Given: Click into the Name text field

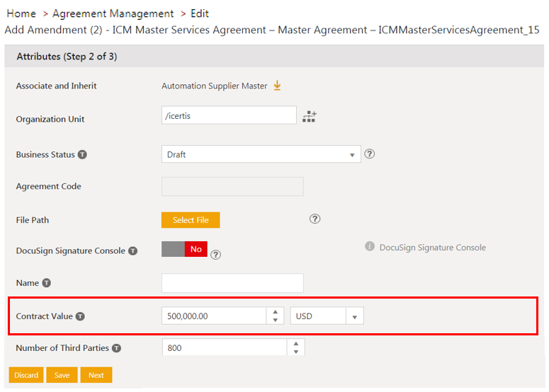Looking at the screenshot, I should pos(232,283).
